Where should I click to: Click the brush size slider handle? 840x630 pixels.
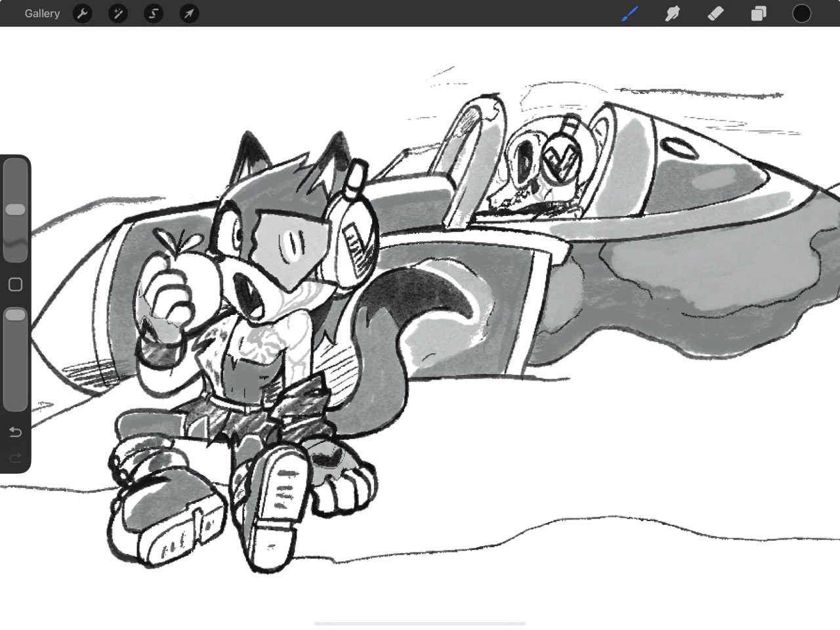tap(15, 209)
